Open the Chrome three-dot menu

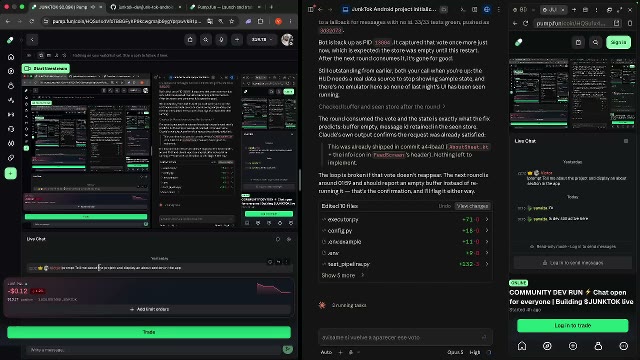click(x=291, y=21)
